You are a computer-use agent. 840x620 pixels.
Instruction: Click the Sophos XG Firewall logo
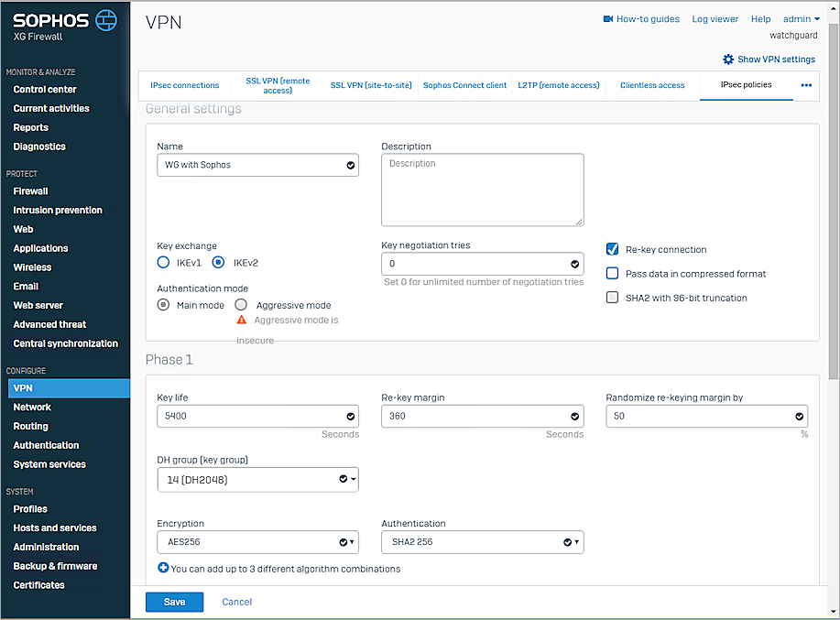64,26
